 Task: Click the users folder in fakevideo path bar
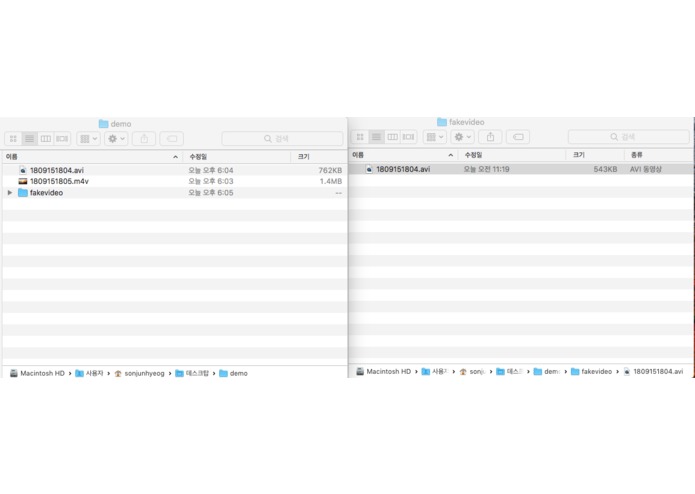(435, 371)
